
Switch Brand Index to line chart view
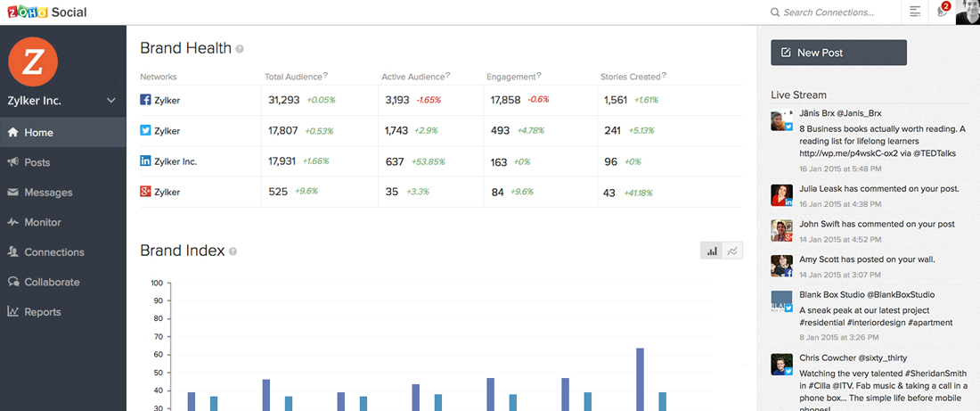point(732,251)
